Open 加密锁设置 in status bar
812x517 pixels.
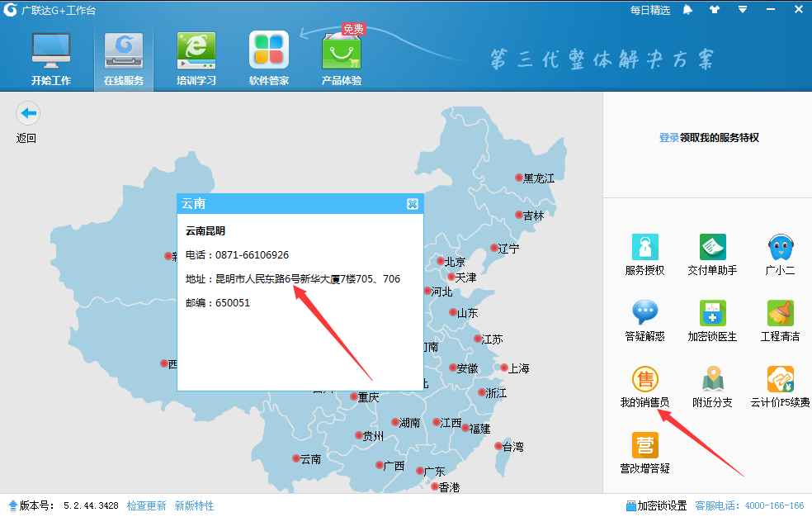point(656,505)
